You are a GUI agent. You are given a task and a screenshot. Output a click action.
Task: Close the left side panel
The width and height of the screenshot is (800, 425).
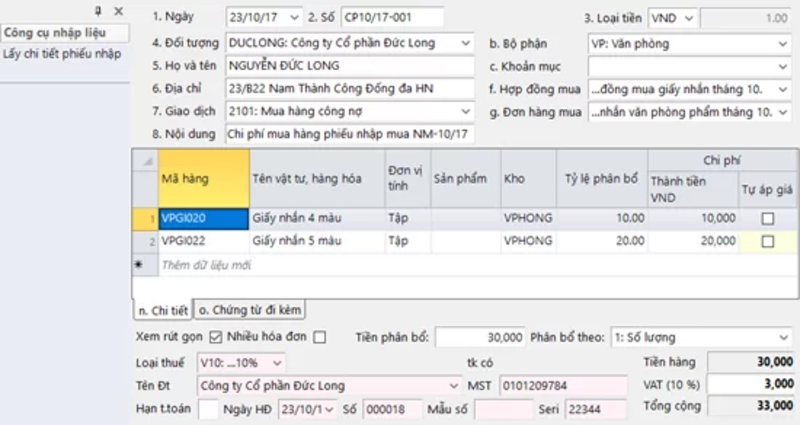coord(118,11)
